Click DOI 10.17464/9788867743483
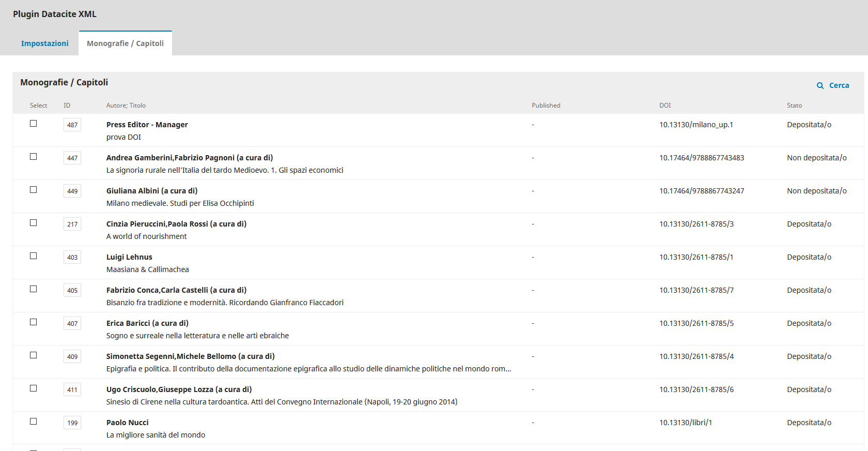 click(x=702, y=158)
